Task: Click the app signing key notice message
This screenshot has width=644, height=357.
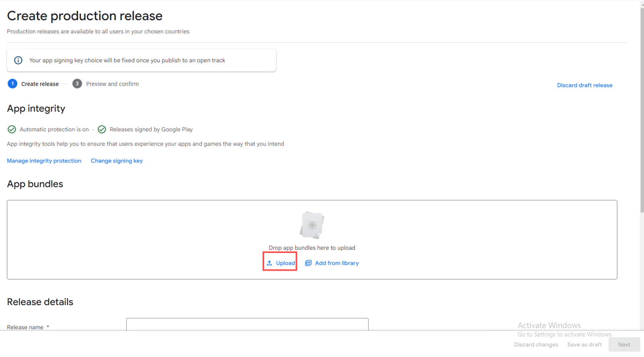Action: click(127, 60)
